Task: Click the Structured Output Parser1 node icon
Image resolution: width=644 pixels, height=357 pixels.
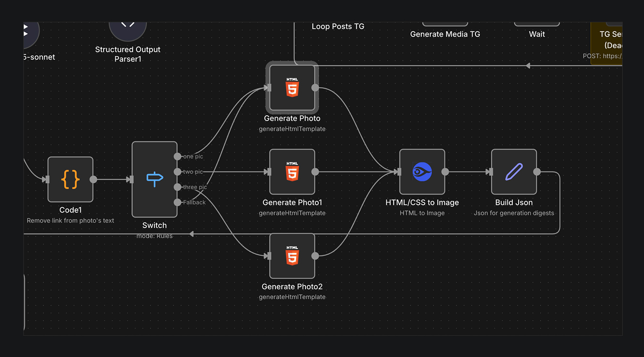Action: [128, 27]
